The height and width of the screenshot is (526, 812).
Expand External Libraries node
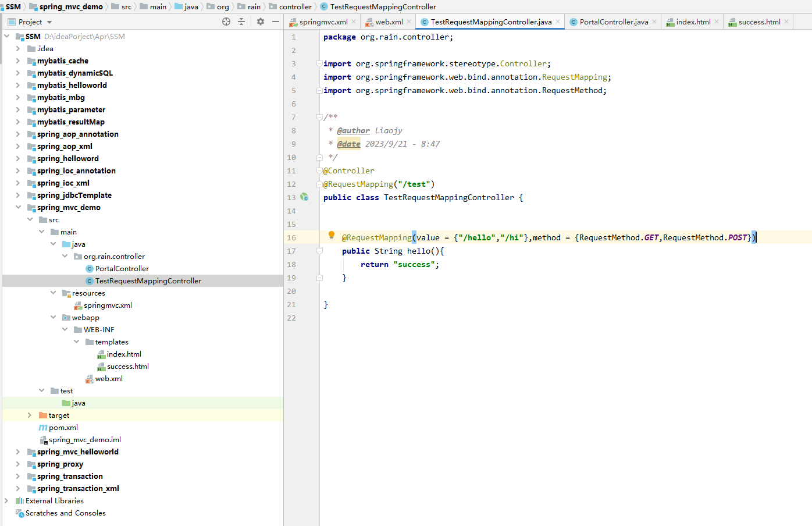[6, 500]
